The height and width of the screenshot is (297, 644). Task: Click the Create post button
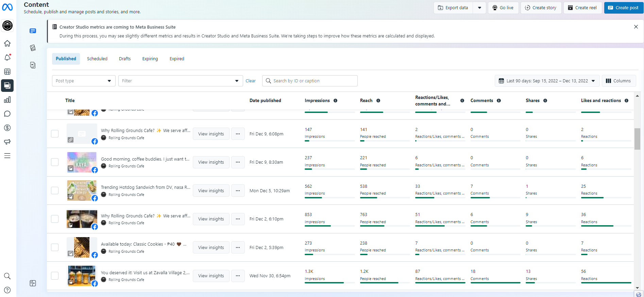coord(623,8)
